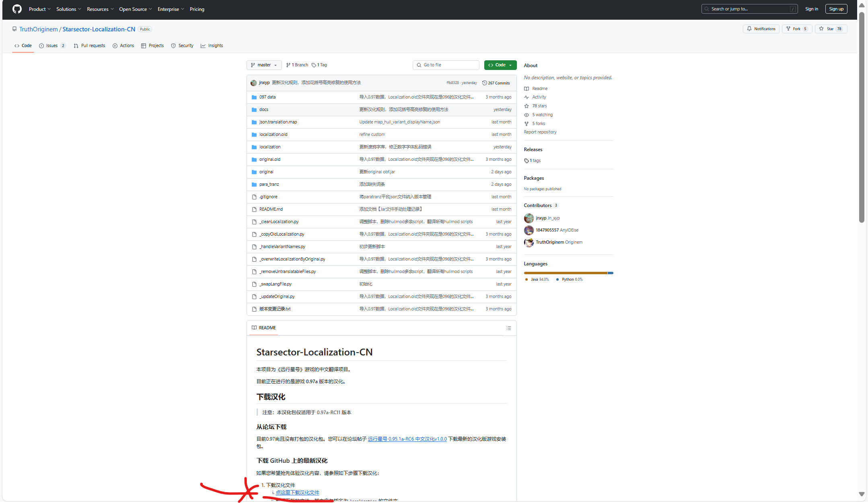The width and height of the screenshot is (868, 503).
Task: Open the docs folder
Action: coord(263,109)
